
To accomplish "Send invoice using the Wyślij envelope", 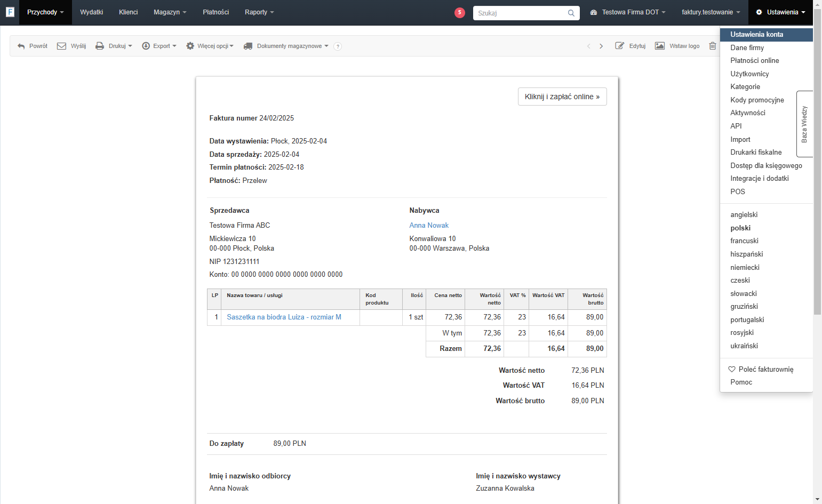I will click(x=71, y=46).
